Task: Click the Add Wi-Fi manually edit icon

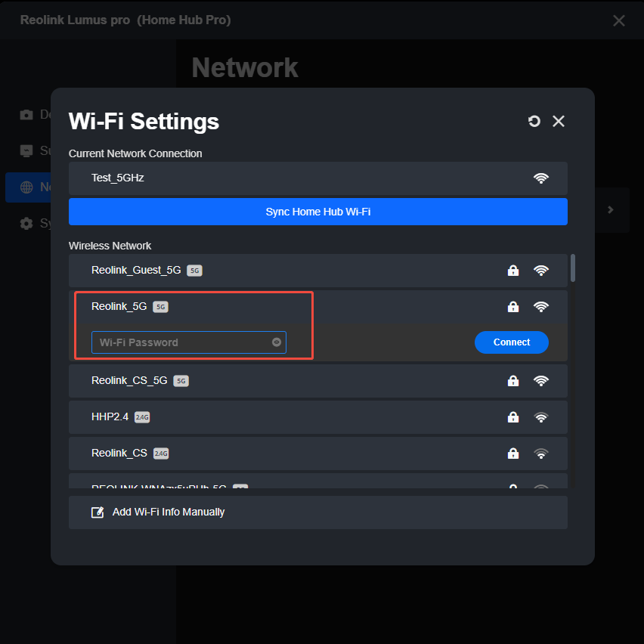Action: pyautogui.click(x=98, y=512)
